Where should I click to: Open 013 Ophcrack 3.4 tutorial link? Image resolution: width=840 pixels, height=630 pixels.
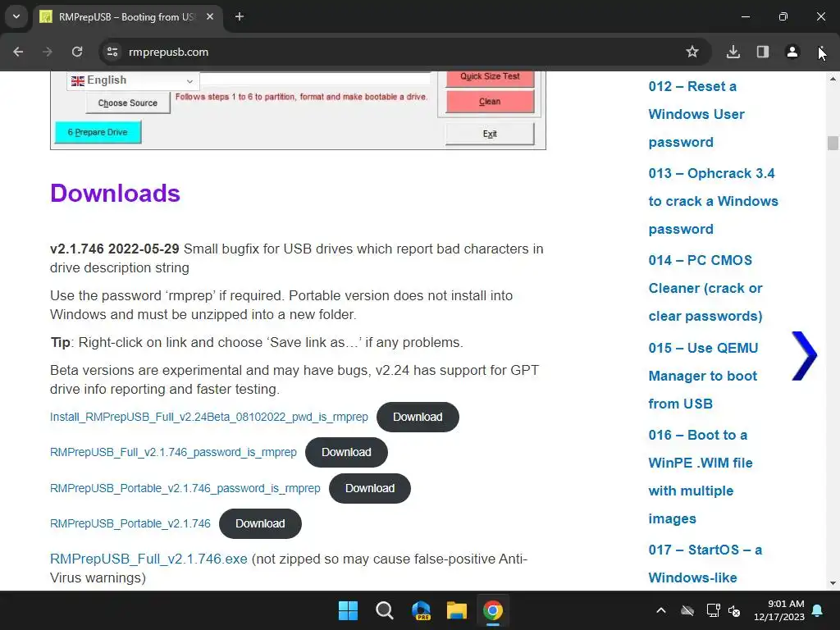(x=713, y=201)
